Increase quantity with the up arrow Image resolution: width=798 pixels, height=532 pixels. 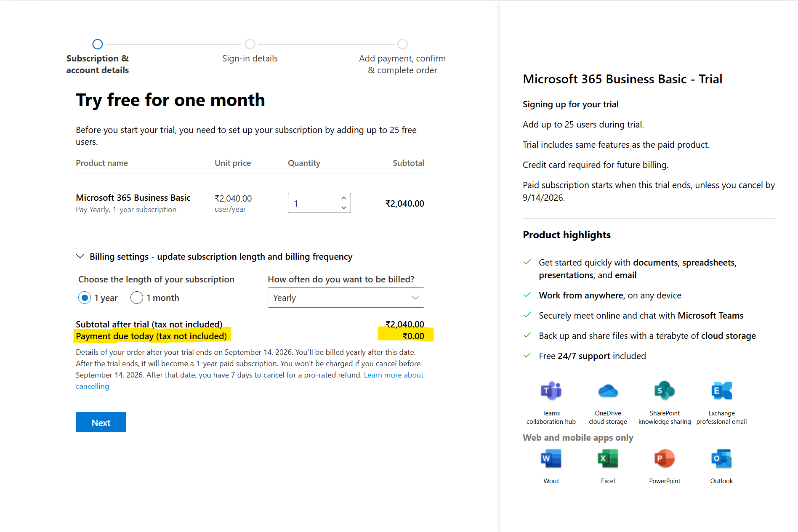click(x=344, y=198)
